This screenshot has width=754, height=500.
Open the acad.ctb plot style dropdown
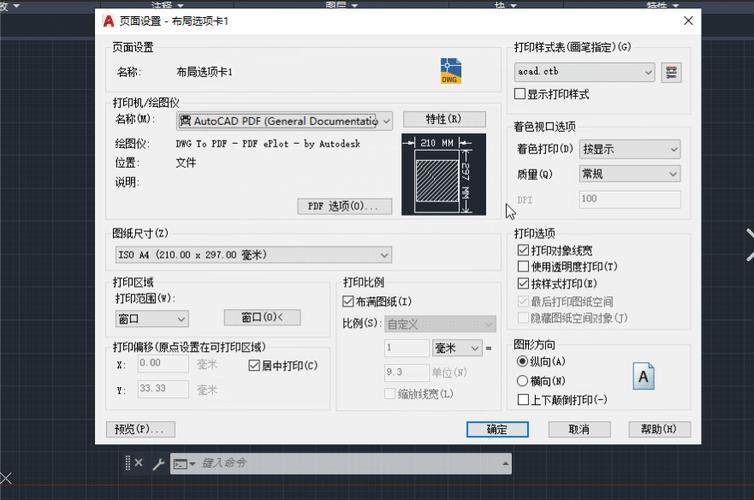[584, 72]
